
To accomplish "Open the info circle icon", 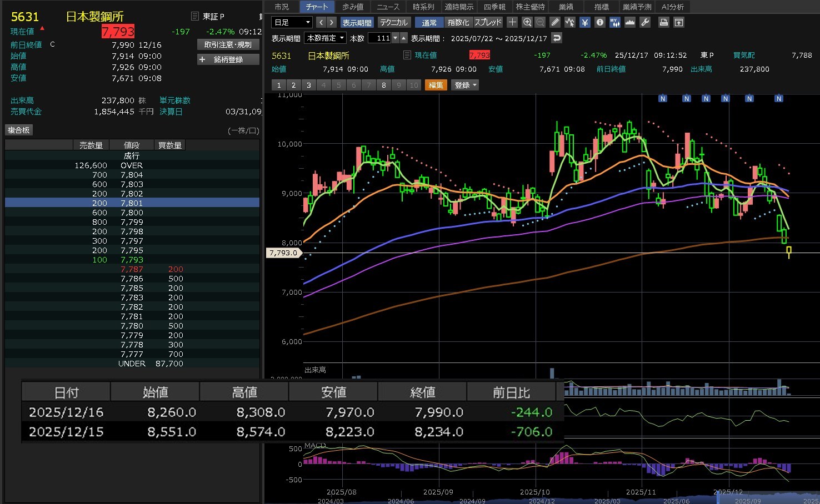I will [x=599, y=22].
